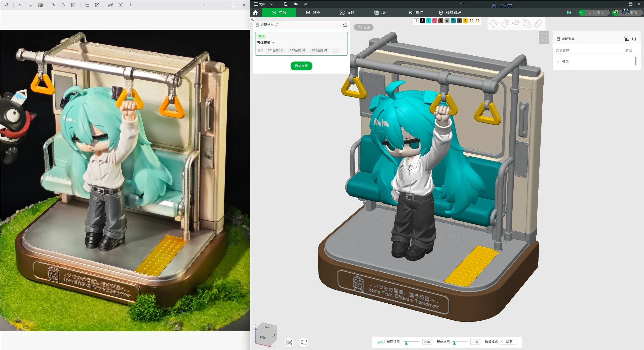The image size is (644, 350).
Task: Zoom in the image viewer
Action: pos(54,5)
